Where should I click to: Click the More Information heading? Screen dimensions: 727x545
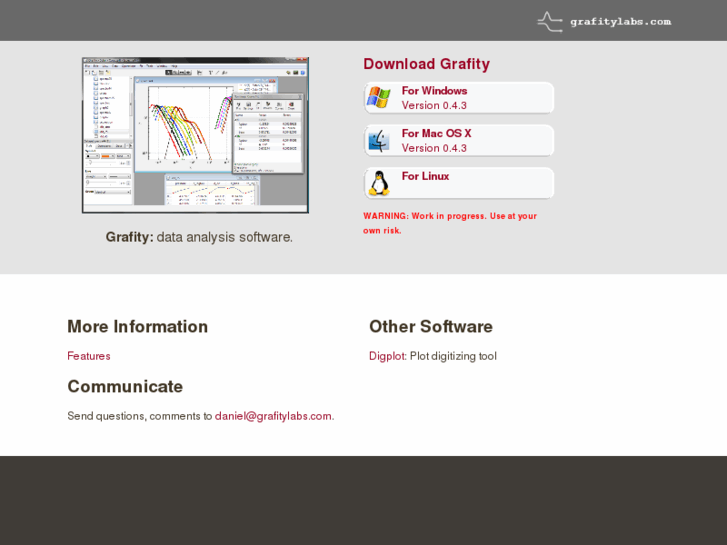coord(137,327)
